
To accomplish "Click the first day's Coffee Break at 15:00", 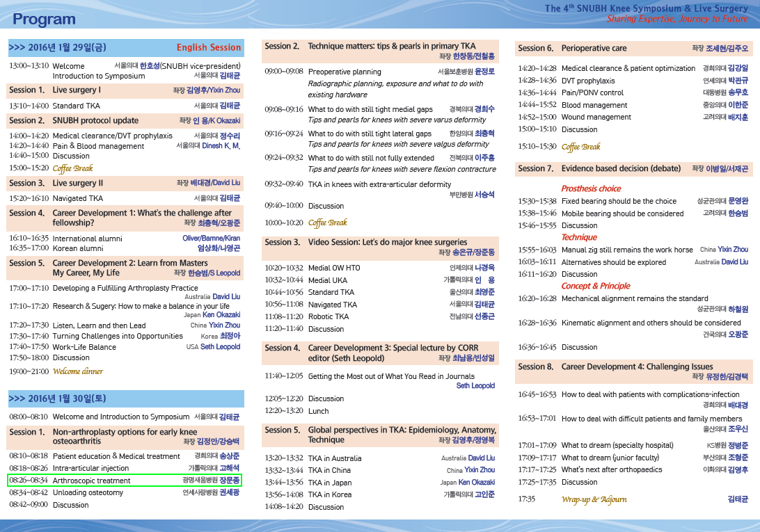I will point(51,168).
